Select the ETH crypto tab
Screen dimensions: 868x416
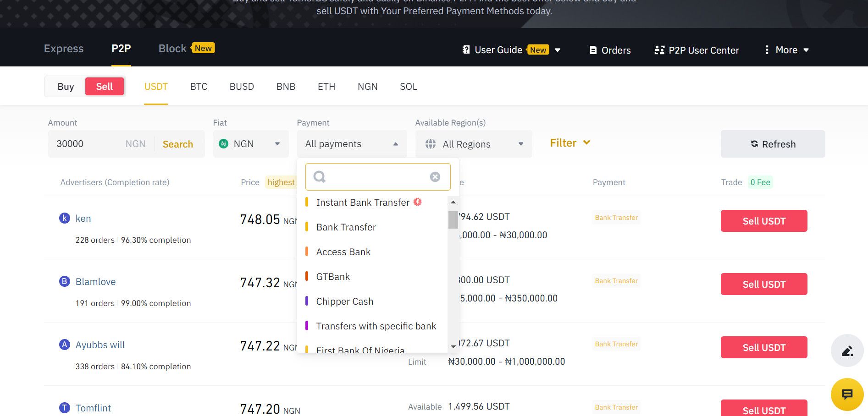[x=326, y=87]
